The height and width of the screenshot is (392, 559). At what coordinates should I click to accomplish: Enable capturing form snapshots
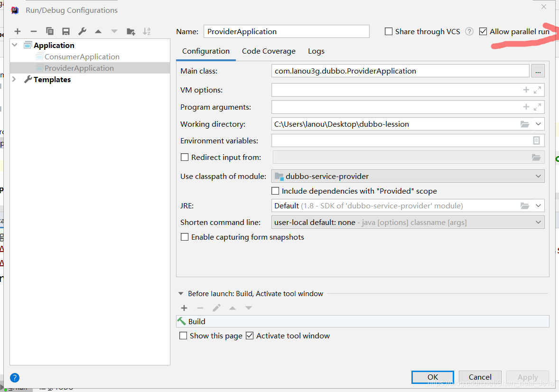click(x=185, y=237)
